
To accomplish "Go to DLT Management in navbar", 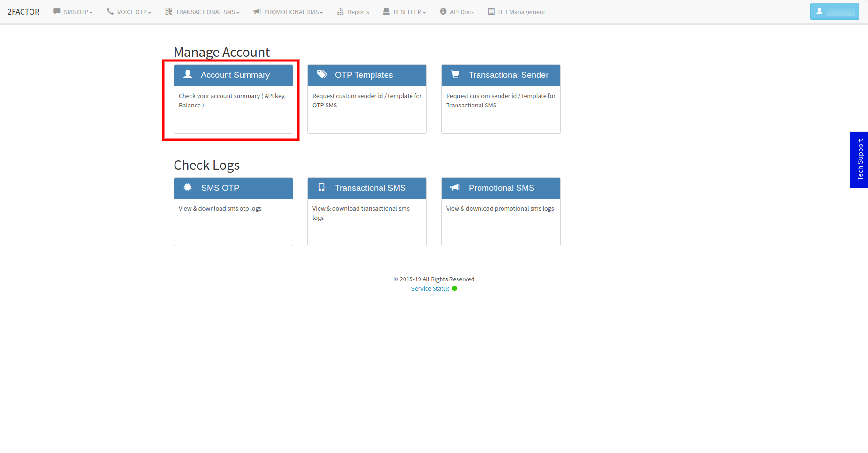I will tap(517, 12).
